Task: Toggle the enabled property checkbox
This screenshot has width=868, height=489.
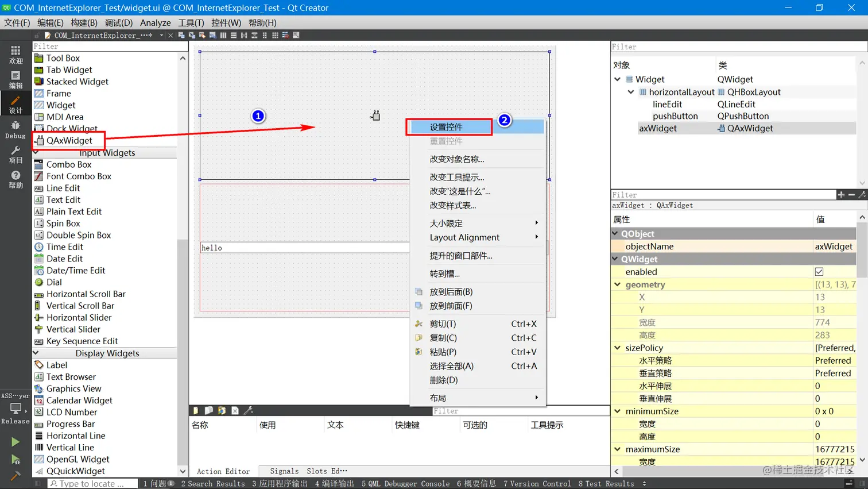Action: [819, 272]
